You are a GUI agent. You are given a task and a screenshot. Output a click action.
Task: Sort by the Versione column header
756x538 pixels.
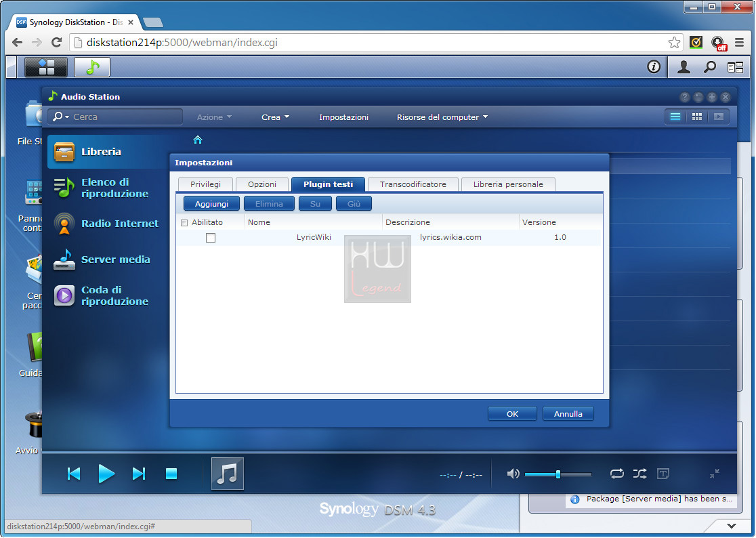point(560,222)
